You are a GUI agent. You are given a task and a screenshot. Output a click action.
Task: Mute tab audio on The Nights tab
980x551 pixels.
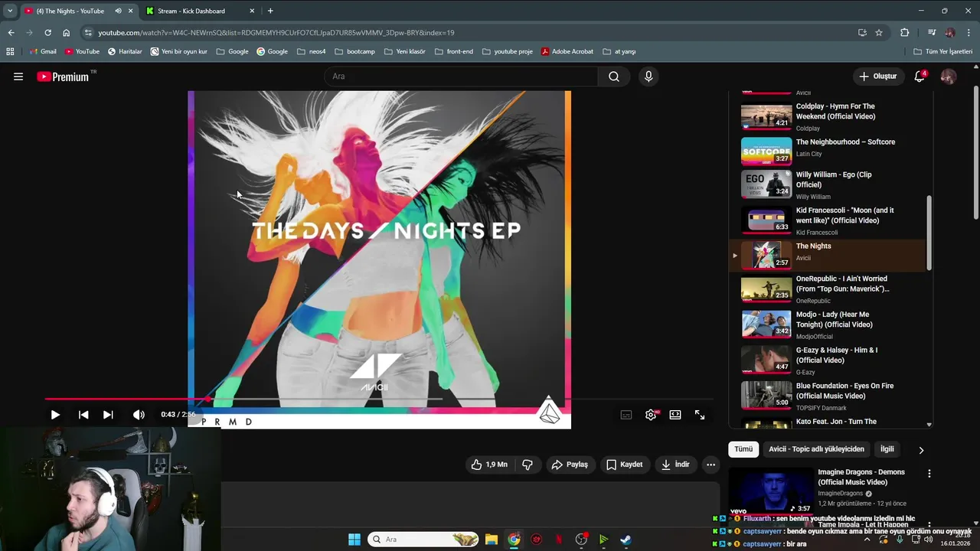tap(118, 11)
